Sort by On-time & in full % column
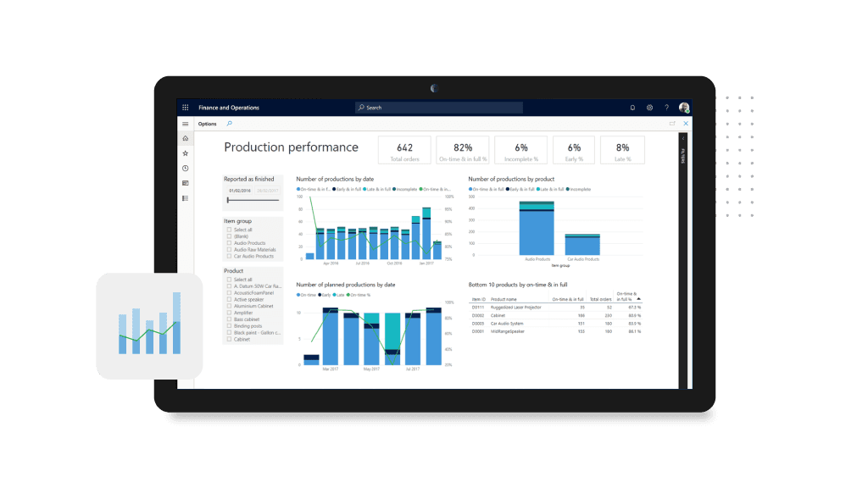Viewport: 868px width, 488px height. [628, 296]
